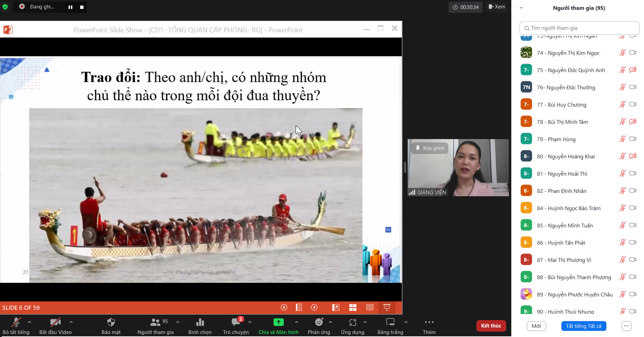Open the Ứng dụng apps icon

tap(352, 326)
